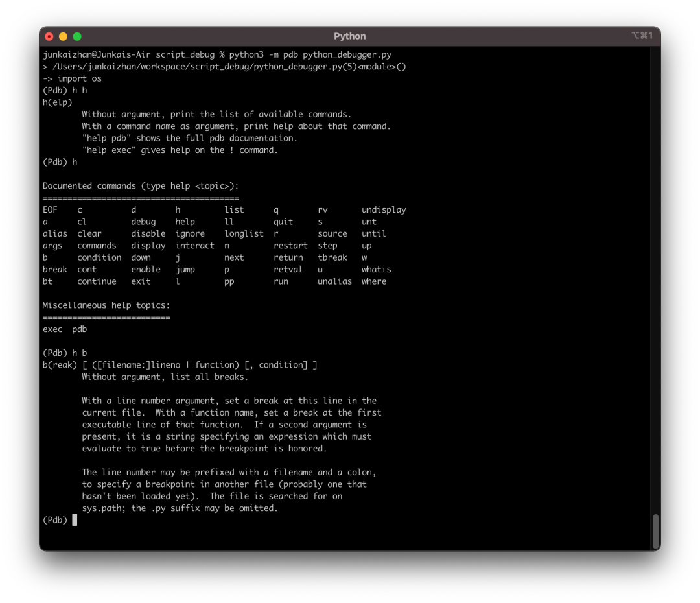Click the '(Pdb) h b' command line
Viewport: 700px width, 603px height.
click(x=65, y=353)
